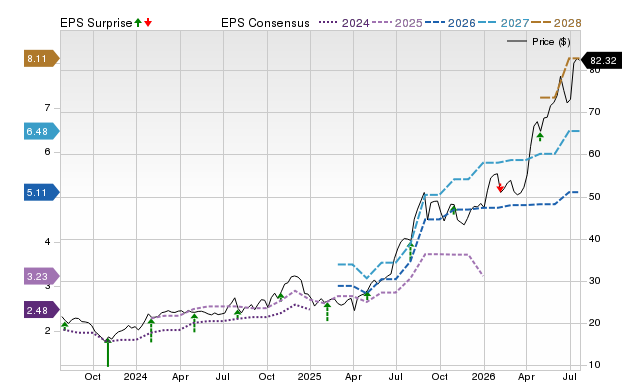Click the EPS Surprise legend title
Image resolution: width=640 pixels, height=382 pixels.
[96, 23]
